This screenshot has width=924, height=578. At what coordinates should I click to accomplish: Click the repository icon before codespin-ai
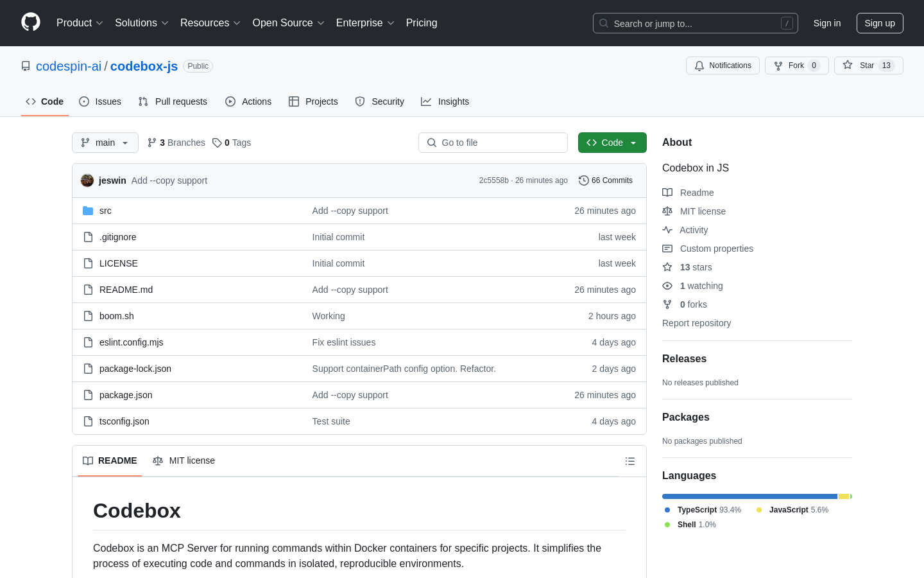[x=26, y=66]
